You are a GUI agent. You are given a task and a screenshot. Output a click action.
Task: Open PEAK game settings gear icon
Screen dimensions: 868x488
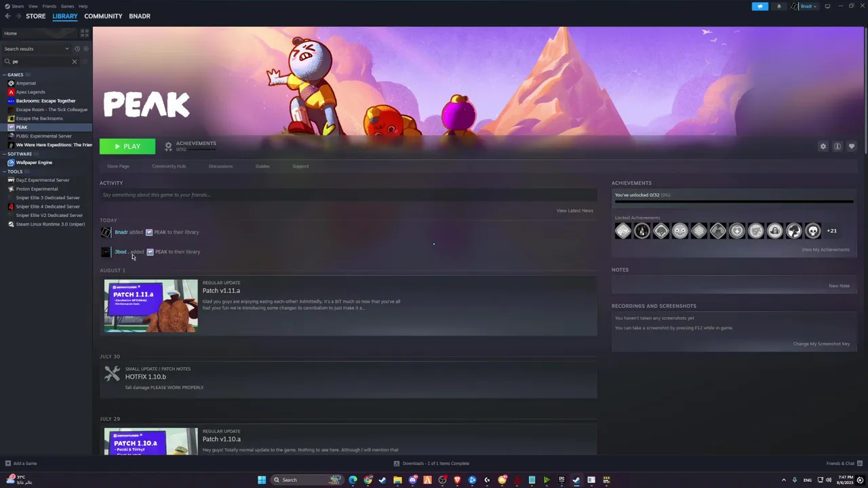point(823,146)
